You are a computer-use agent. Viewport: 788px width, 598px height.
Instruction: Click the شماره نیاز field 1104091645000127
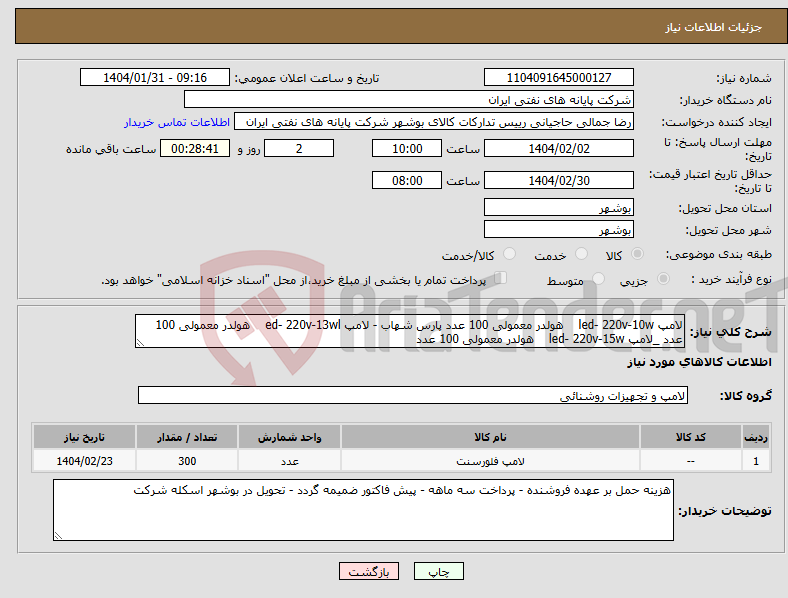pos(558,77)
